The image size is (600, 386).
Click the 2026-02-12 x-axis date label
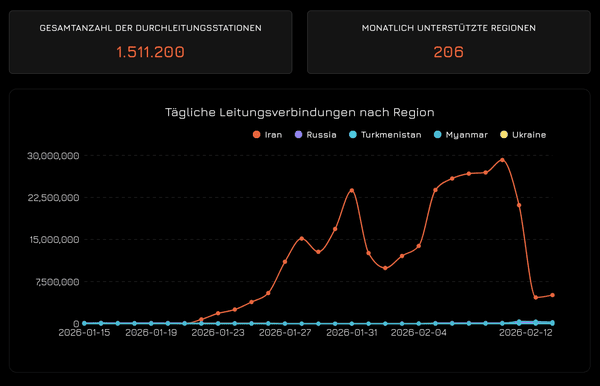tap(526, 333)
